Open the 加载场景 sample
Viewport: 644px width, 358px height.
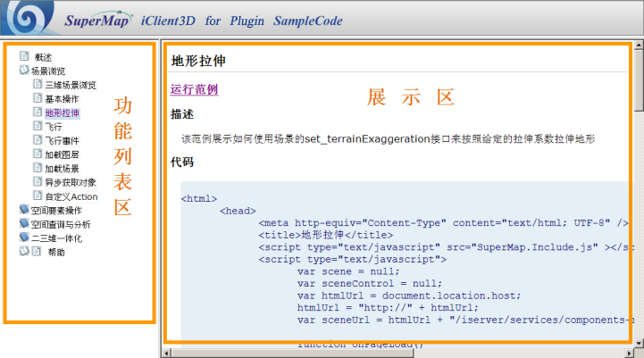click(x=62, y=169)
